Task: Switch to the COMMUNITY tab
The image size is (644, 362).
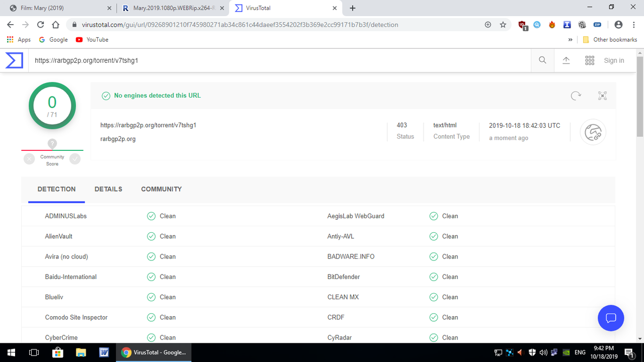Action: coord(162,189)
